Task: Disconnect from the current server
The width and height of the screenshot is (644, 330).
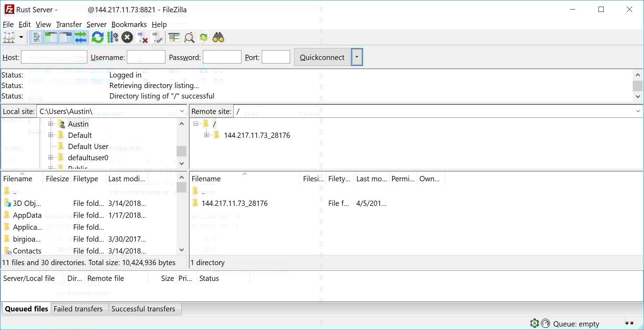Action: [142, 37]
